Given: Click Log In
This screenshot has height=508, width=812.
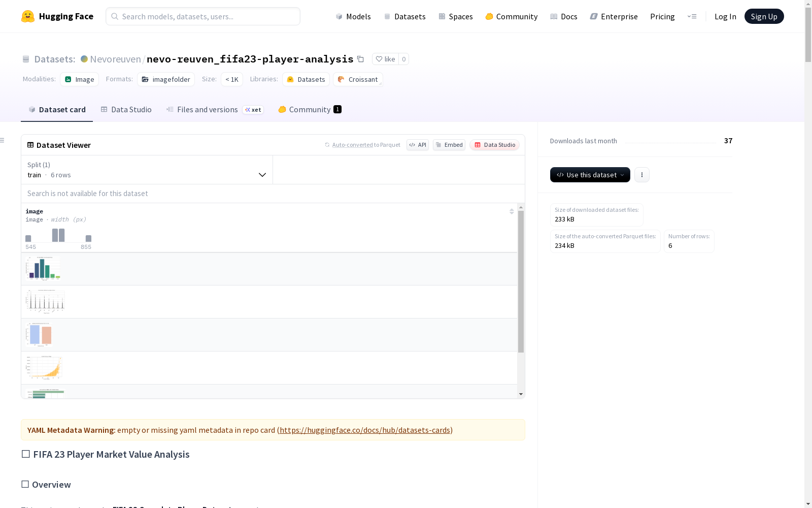Looking at the screenshot, I should 725,16.
